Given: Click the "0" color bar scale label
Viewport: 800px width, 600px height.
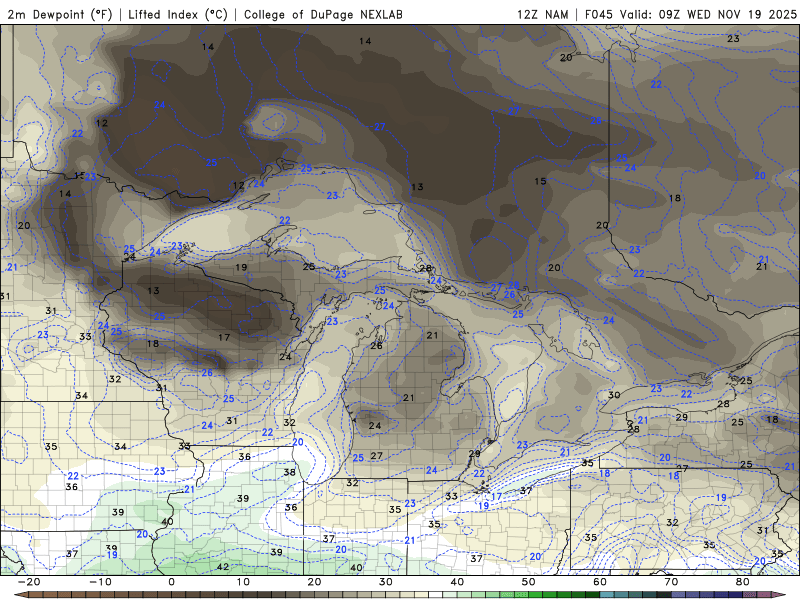Looking at the screenshot, I should 171,582.
